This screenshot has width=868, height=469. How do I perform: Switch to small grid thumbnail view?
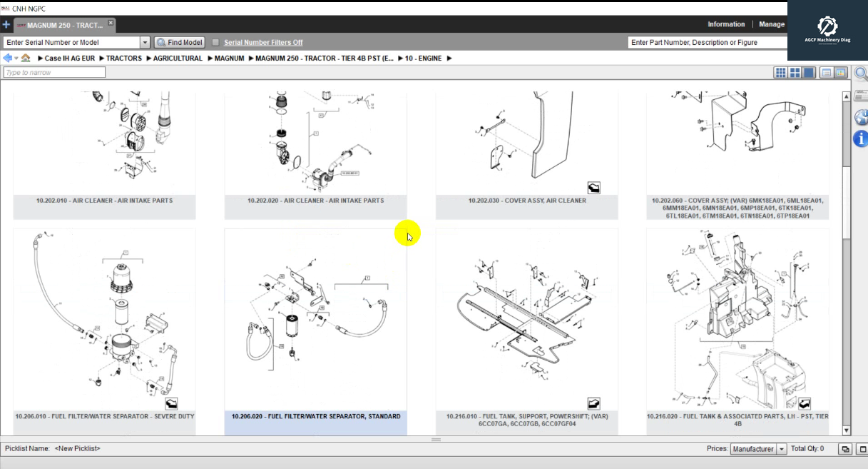[780, 71]
